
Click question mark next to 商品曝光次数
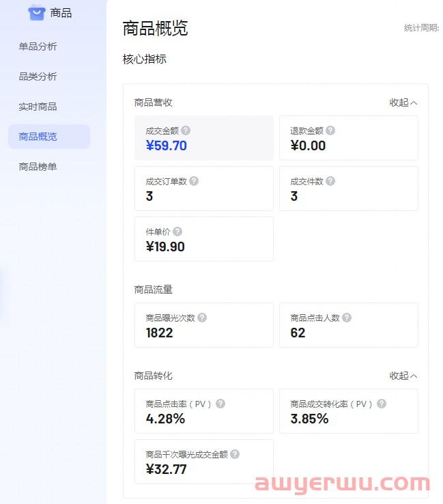click(x=202, y=318)
